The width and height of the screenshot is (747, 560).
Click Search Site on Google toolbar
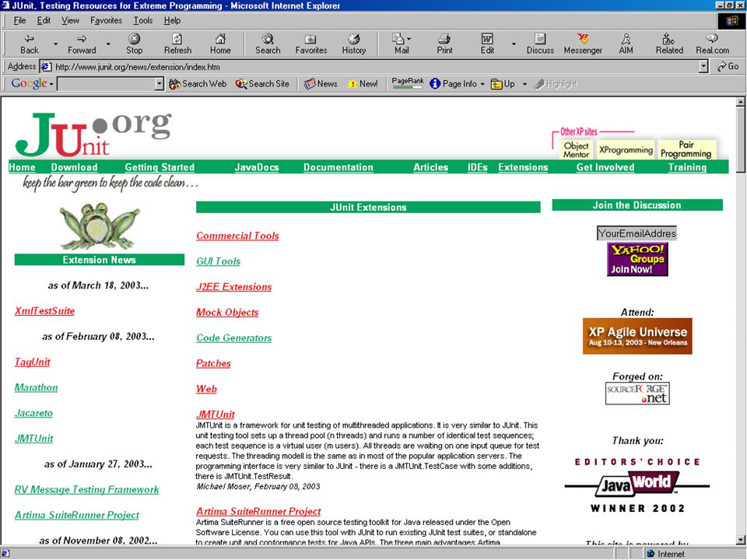[x=262, y=84]
